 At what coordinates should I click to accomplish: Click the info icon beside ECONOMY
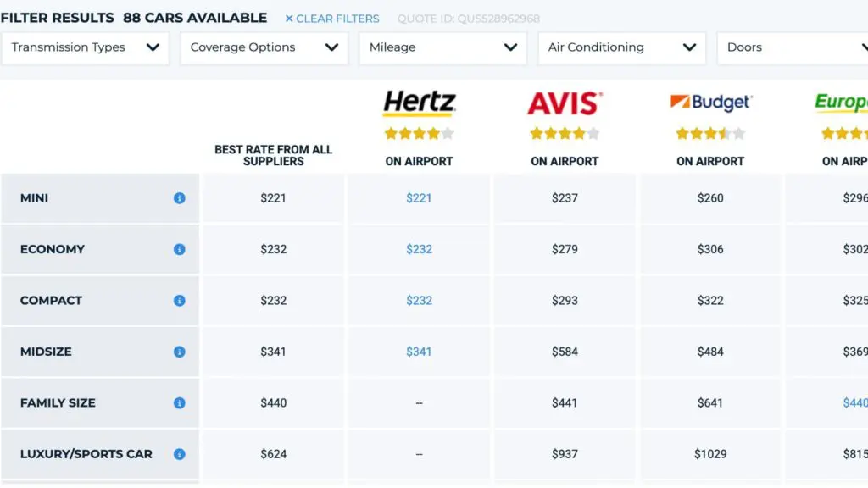[x=178, y=249]
